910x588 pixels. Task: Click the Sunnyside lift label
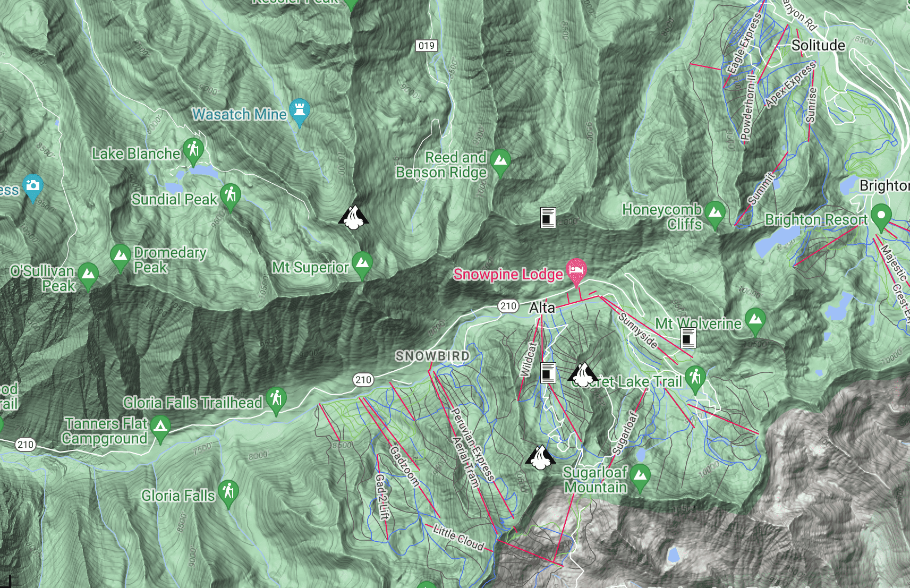pyautogui.click(x=638, y=330)
